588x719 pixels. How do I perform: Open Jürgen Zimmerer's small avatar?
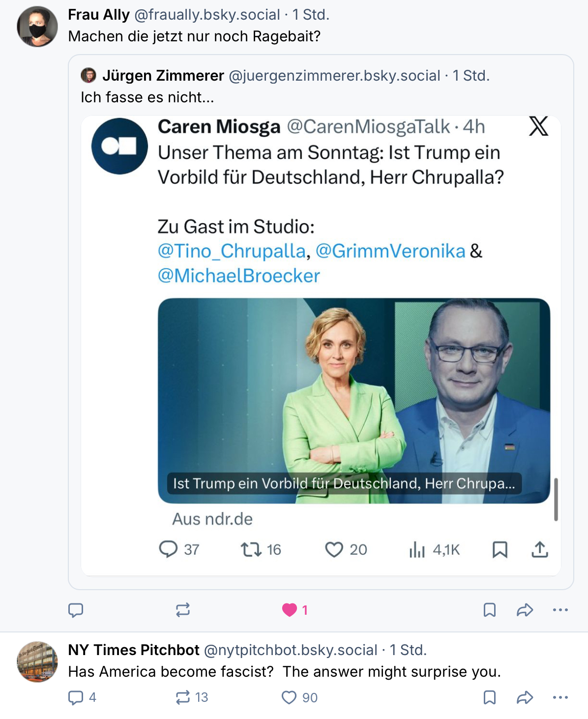(x=88, y=75)
